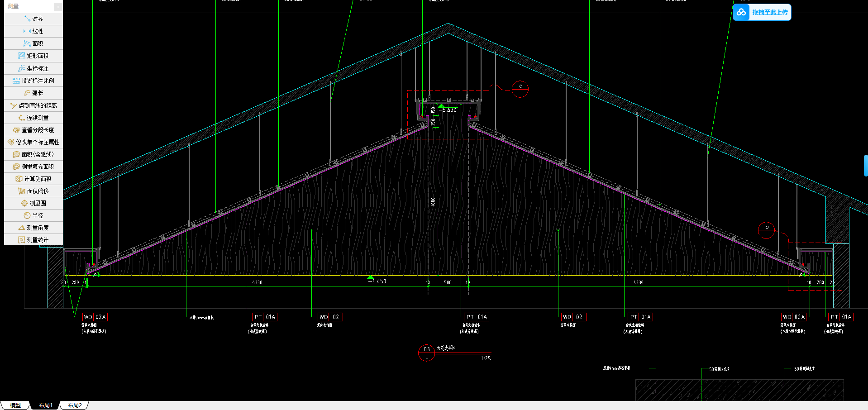Select the 测量圆 circle measurement tool
The image size is (868, 410).
[33, 203]
